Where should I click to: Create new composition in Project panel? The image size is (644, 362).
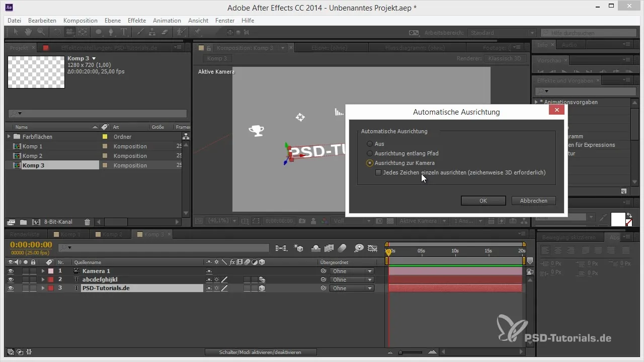pos(36,222)
